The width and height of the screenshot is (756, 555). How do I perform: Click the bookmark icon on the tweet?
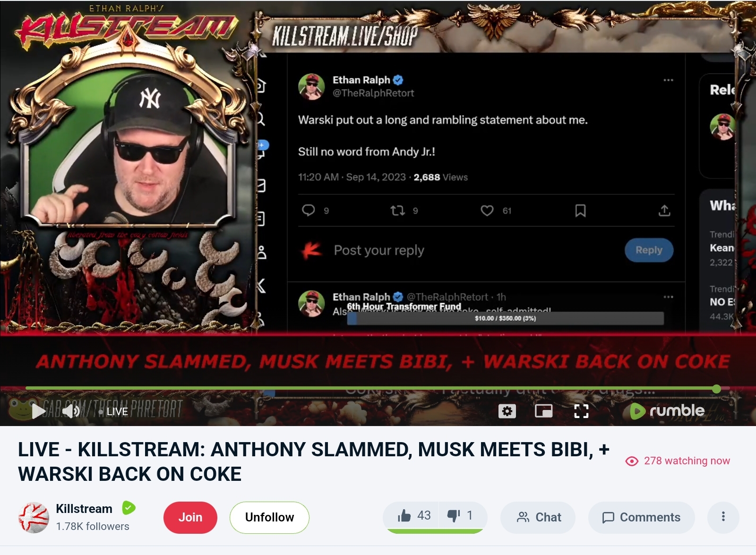point(580,211)
